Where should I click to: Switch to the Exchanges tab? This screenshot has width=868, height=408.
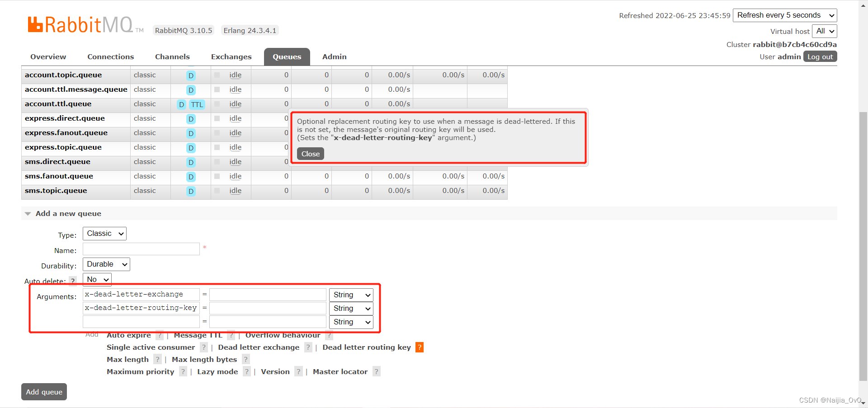(x=231, y=57)
